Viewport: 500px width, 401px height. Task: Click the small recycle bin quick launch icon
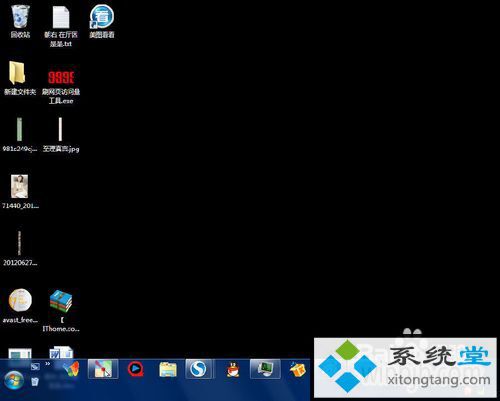(x=35, y=381)
